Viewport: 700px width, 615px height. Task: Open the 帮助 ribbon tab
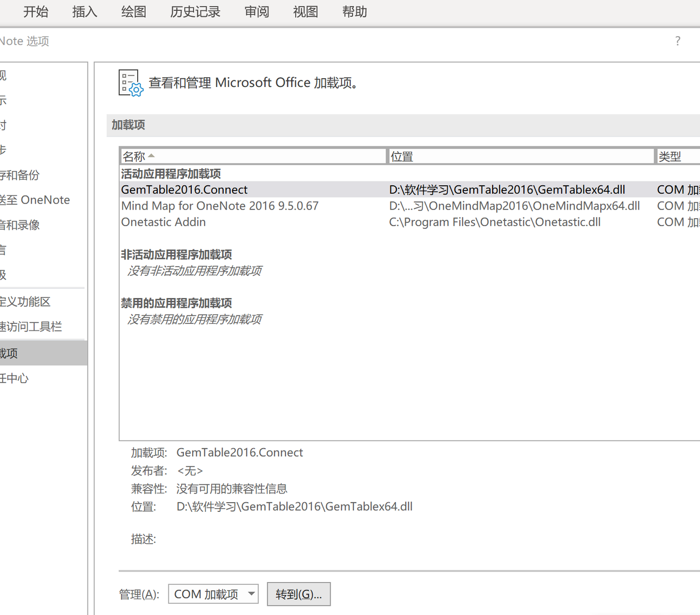[355, 12]
